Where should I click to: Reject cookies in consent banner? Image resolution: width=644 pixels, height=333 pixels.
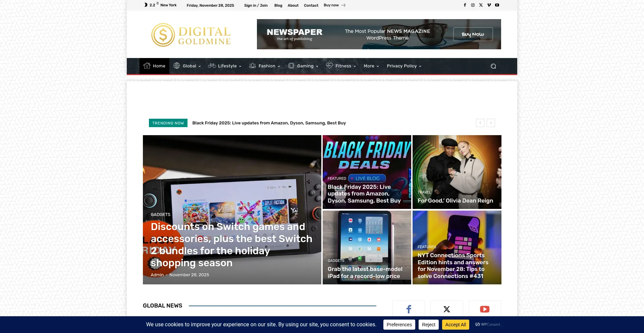428,325
